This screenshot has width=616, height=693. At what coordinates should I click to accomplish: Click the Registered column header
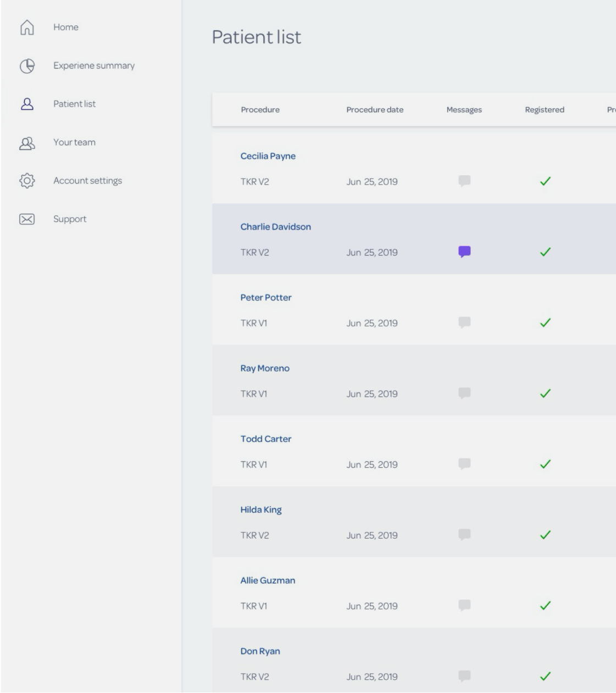coord(545,110)
